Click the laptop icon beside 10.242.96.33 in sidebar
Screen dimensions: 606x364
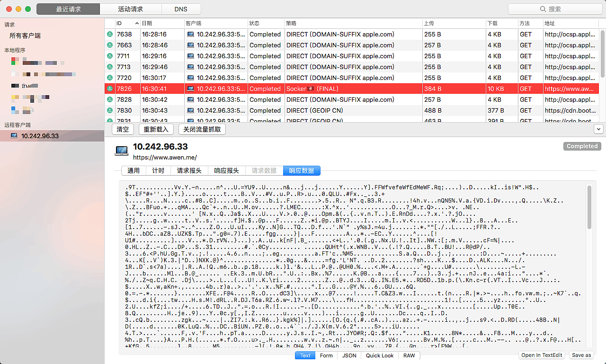coord(14,136)
